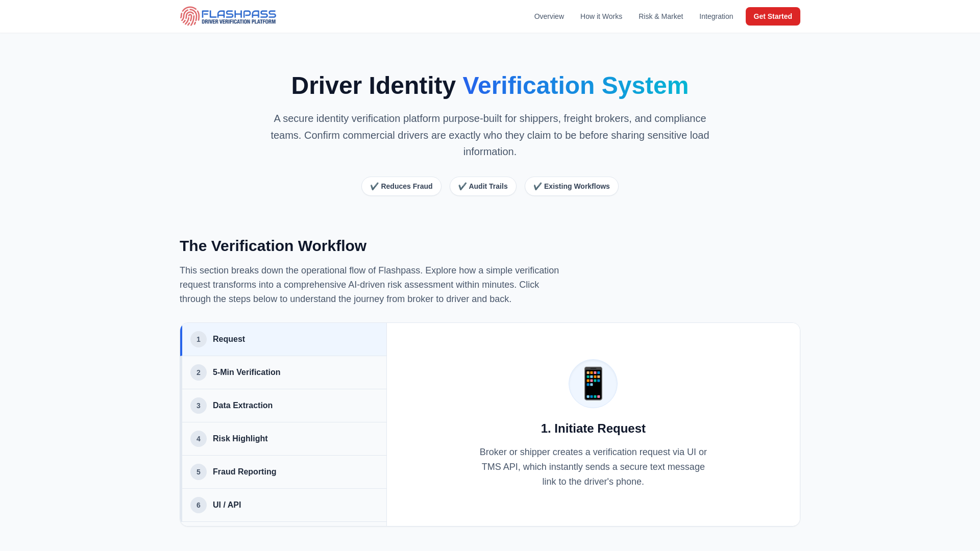980x551 pixels.
Task: Navigate to the Integration section
Action: [716, 16]
